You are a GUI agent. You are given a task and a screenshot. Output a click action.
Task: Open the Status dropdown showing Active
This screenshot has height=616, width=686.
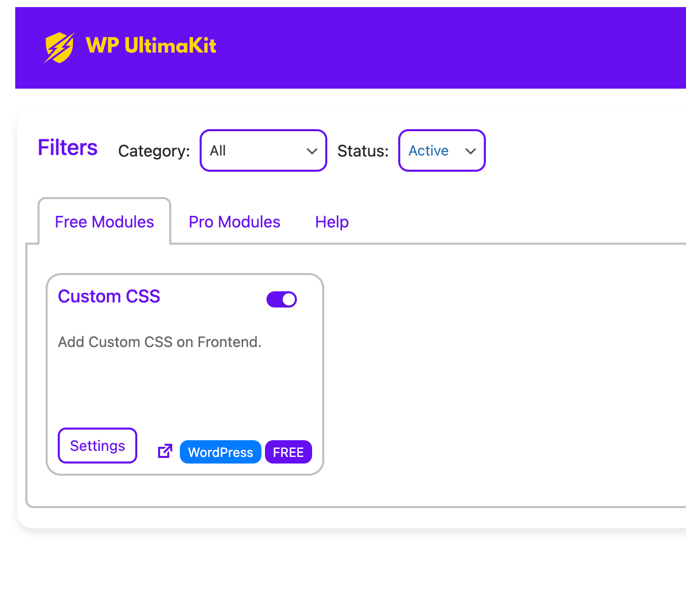pyautogui.click(x=442, y=150)
